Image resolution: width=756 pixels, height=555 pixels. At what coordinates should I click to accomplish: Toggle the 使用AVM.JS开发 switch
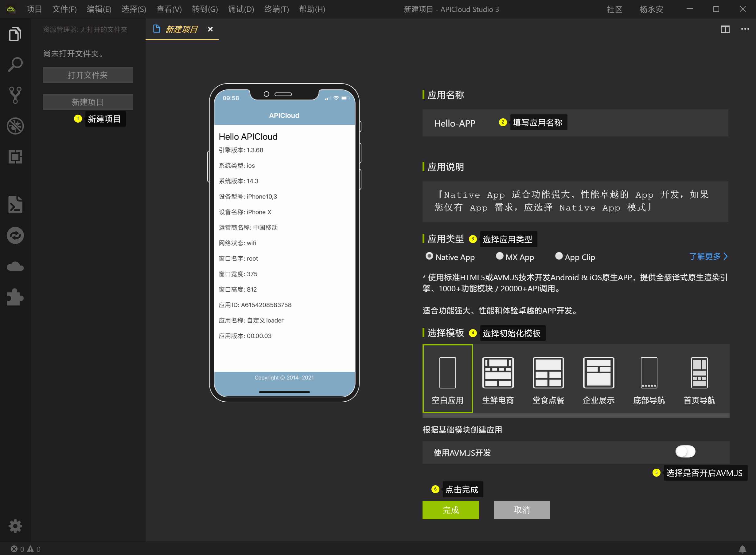pos(685,451)
